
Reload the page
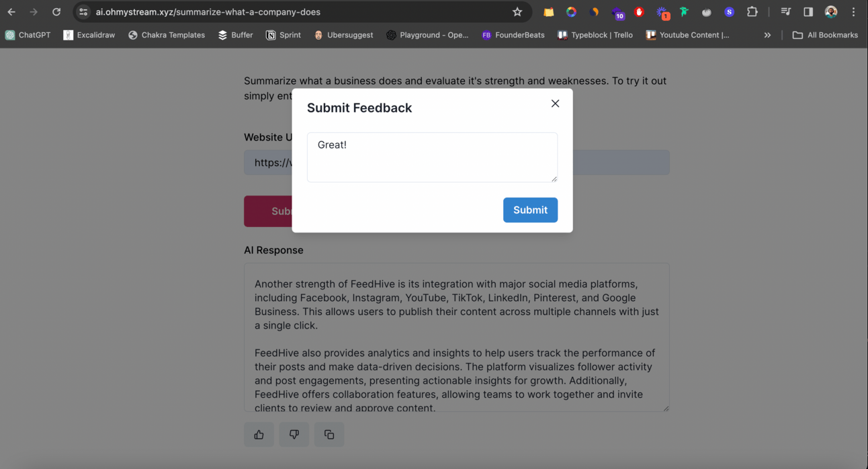click(x=56, y=12)
